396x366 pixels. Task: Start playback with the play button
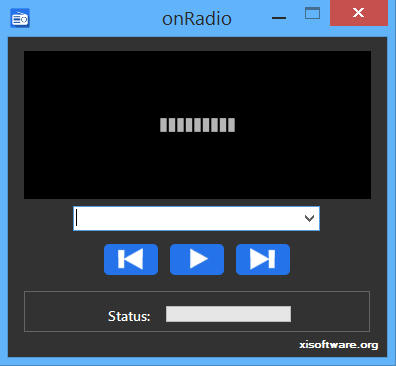[x=197, y=259]
